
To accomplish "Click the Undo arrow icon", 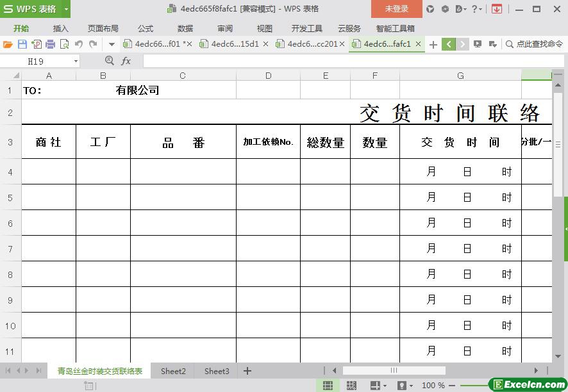I will pos(79,44).
